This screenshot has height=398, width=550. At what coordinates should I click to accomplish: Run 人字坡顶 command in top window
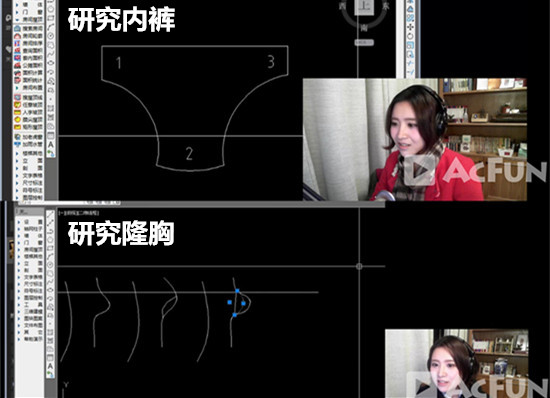[28, 112]
